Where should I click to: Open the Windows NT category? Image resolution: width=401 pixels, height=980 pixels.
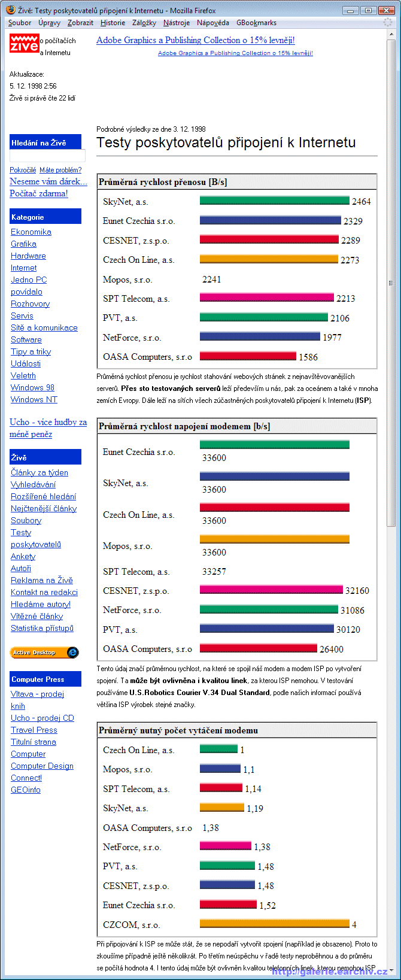pyautogui.click(x=34, y=399)
